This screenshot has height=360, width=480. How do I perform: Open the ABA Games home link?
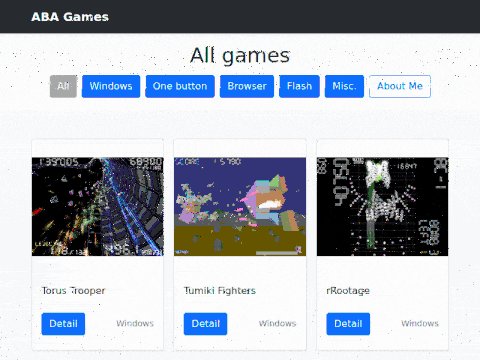(x=70, y=17)
